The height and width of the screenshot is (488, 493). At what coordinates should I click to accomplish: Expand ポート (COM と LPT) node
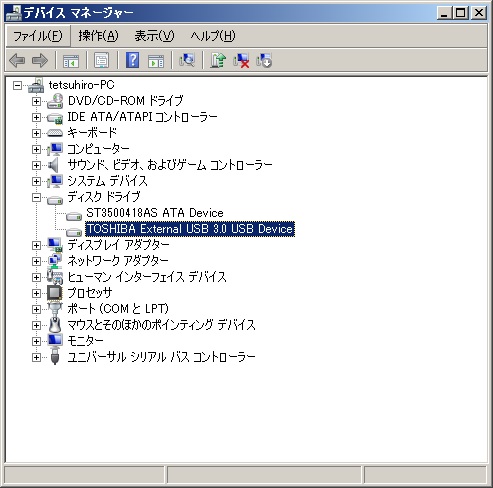(36, 309)
